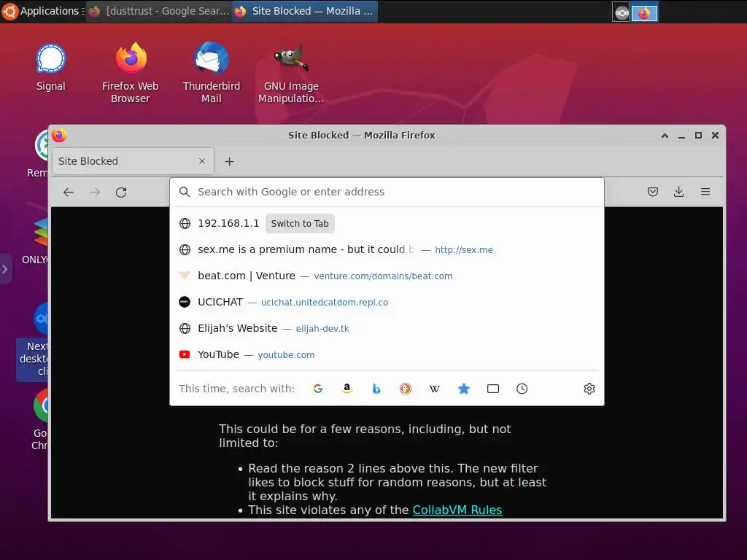Save page to Pocket
This screenshot has height=560, width=747.
tap(653, 192)
